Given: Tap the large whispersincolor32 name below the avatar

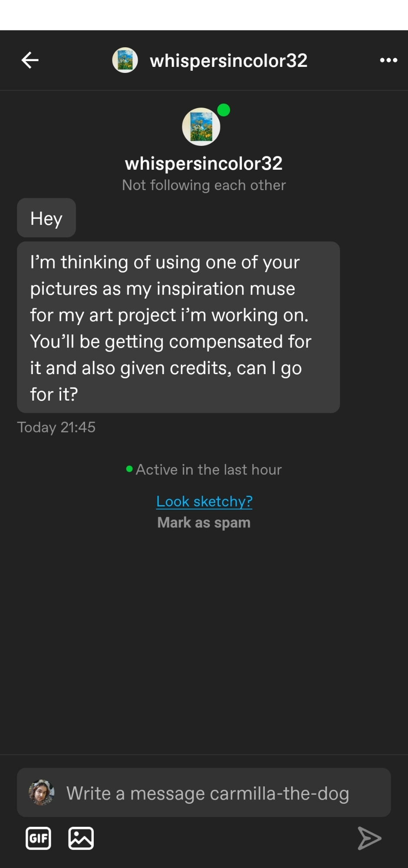Looking at the screenshot, I should (204, 164).
